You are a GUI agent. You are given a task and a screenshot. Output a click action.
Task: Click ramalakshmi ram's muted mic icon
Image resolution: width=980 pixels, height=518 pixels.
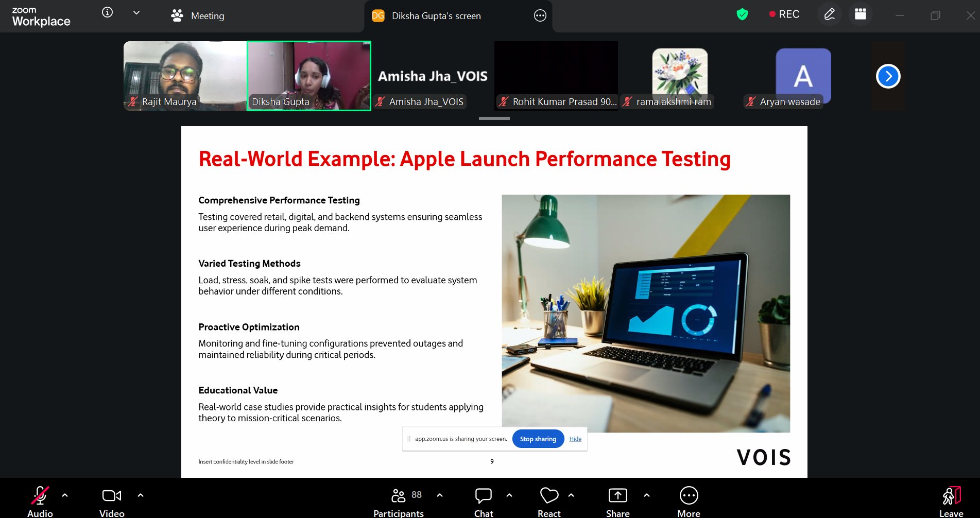point(627,102)
